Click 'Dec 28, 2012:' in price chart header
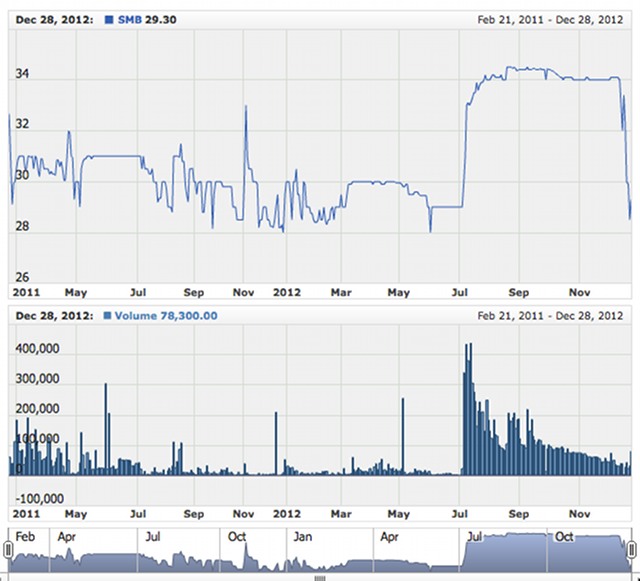Screen dimensions: 640x581 coord(54,20)
